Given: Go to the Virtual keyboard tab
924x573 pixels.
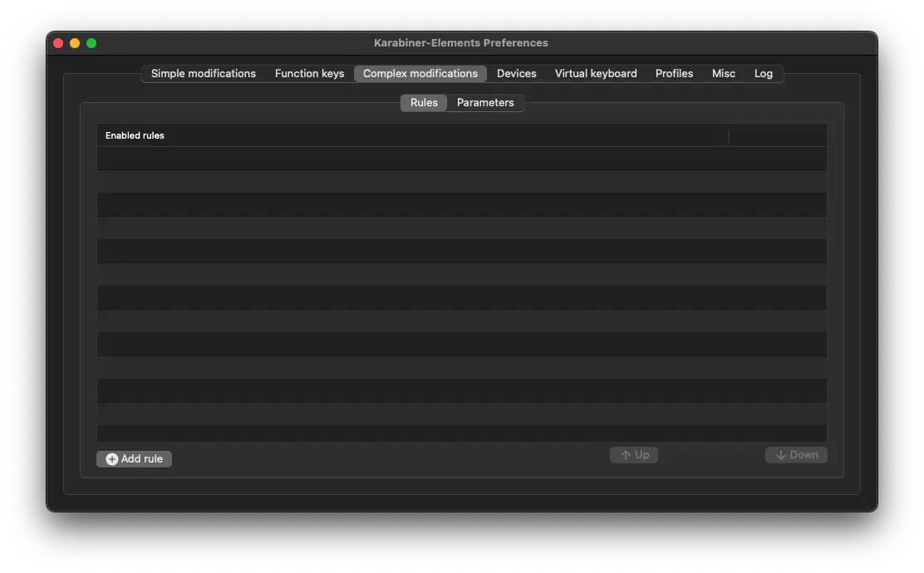Looking at the screenshot, I should point(596,74).
